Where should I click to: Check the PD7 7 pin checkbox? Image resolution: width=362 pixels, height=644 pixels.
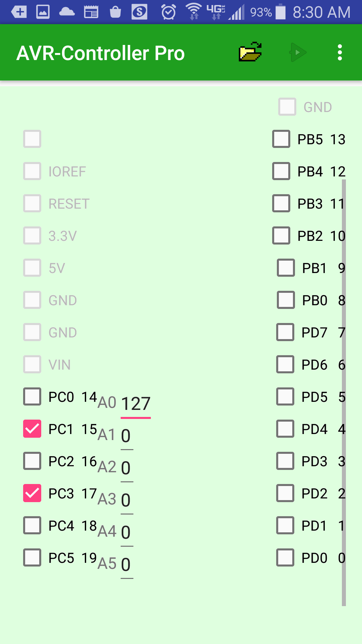[285, 332]
